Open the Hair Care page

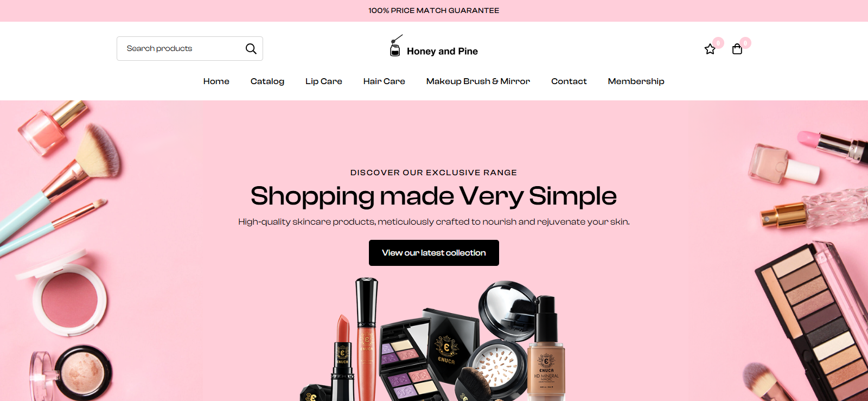pyautogui.click(x=384, y=81)
